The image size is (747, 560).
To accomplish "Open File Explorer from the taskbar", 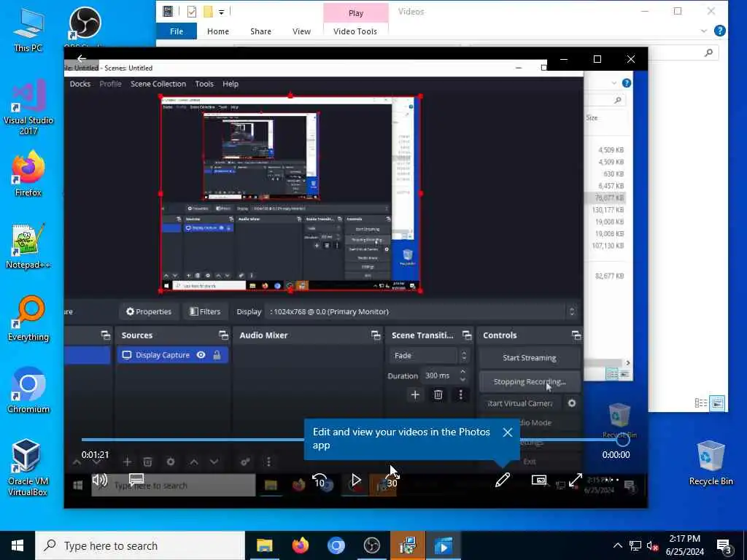I will 264,545.
